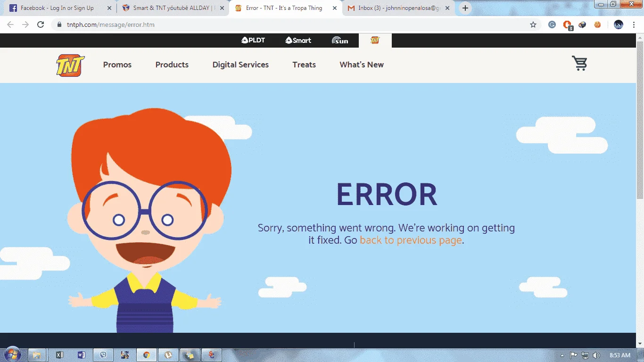Image resolution: width=644 pixels, height=362 pixels.
Task: Open the globe extension icon
Action: click(x=582, y=25)
